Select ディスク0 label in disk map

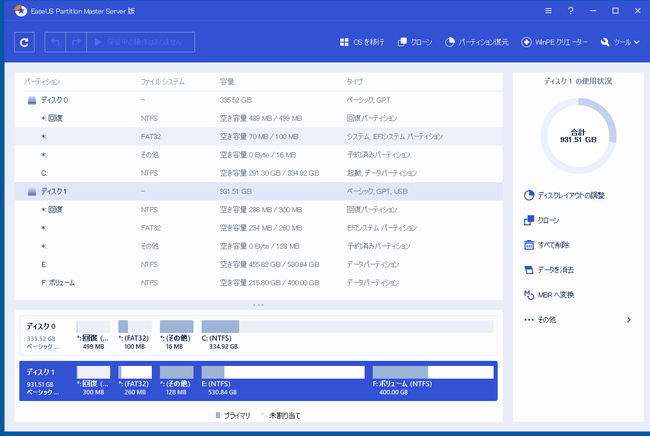coord(41,326)
